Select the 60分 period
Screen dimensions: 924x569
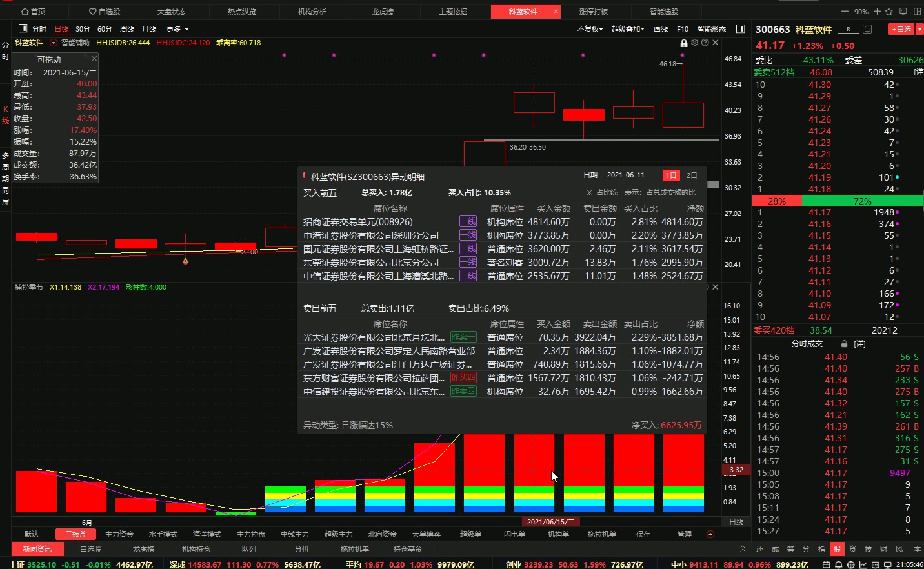(x=105, y=29)
